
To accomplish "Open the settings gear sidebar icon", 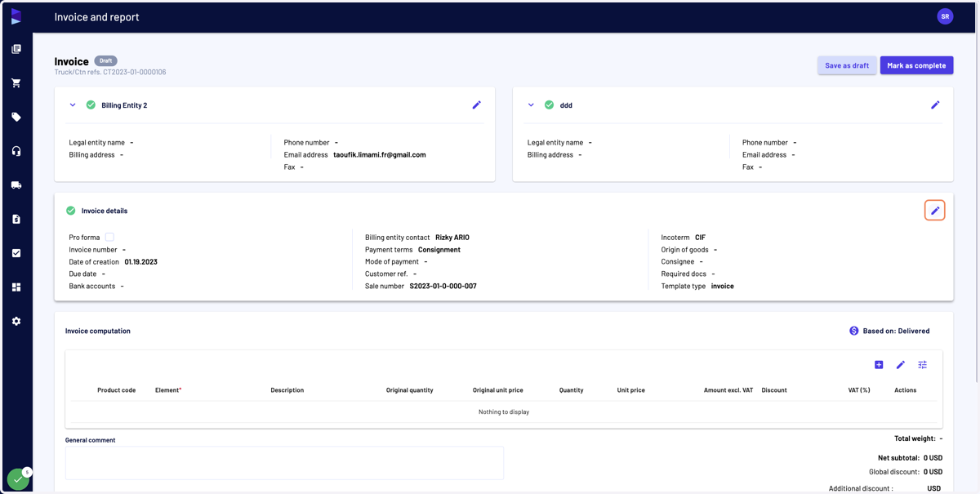I will pyautogui.click(x=16, y=321).
